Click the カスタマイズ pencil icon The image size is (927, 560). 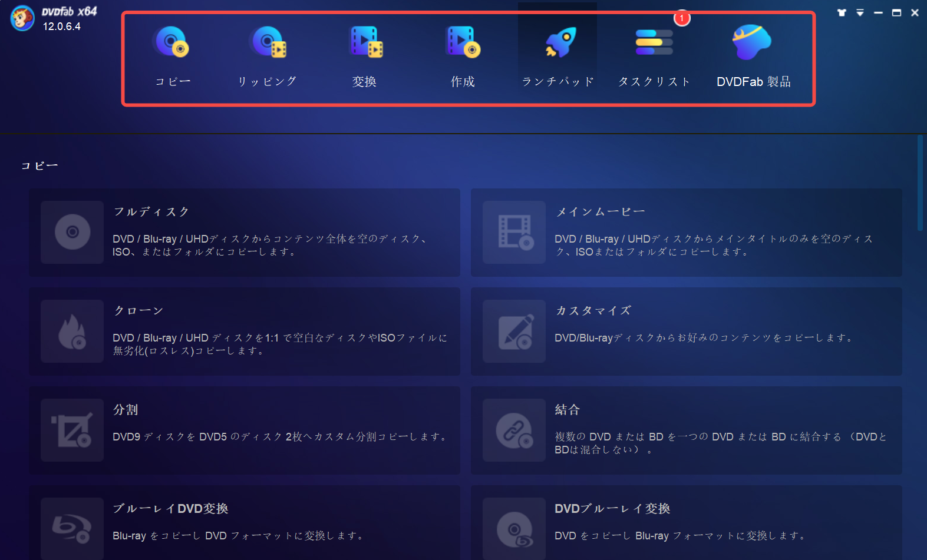click(x=514, y=331)
